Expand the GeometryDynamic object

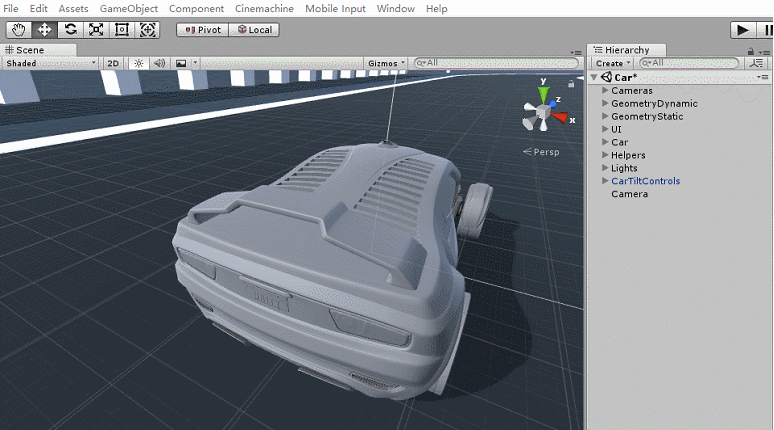[x=605, y=103]
